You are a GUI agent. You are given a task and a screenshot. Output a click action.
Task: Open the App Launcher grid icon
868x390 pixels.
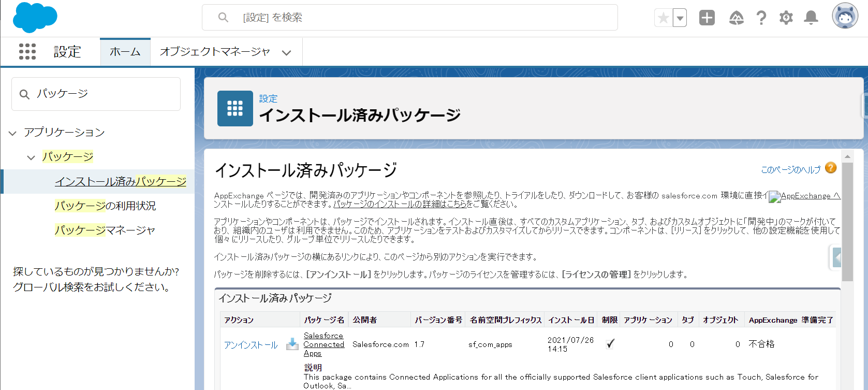[27, 51]
